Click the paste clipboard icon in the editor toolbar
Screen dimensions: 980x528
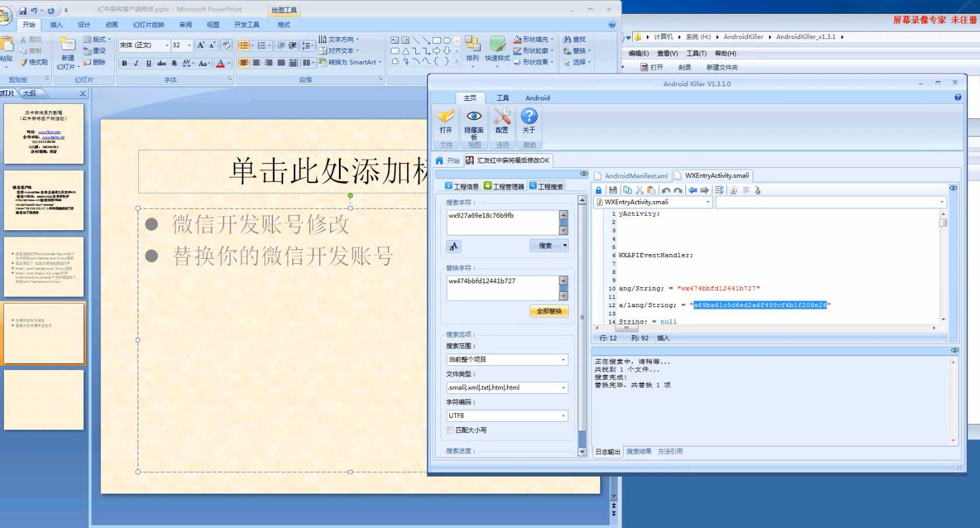point(651,190)
